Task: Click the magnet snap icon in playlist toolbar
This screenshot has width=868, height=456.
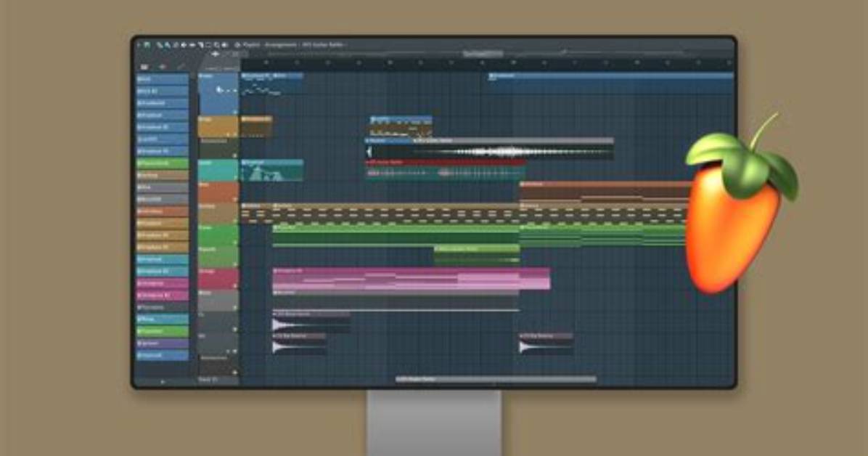Action: [147, 45]
